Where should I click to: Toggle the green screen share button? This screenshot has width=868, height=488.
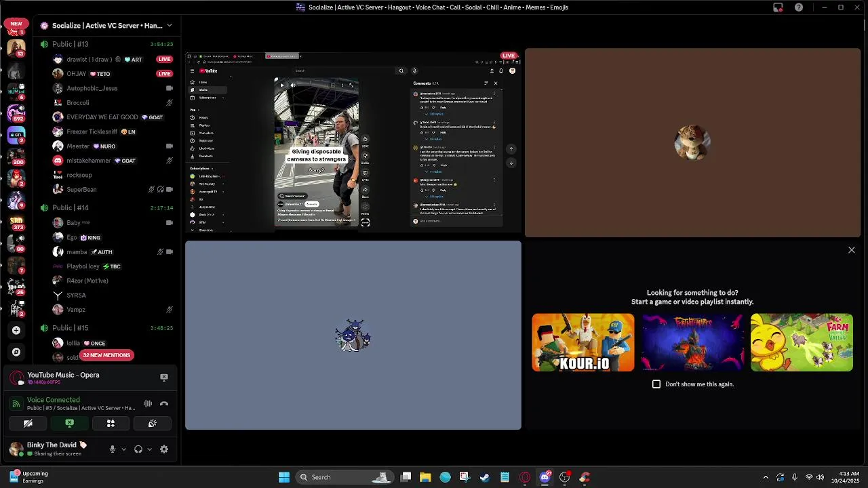tap(69, 424)
